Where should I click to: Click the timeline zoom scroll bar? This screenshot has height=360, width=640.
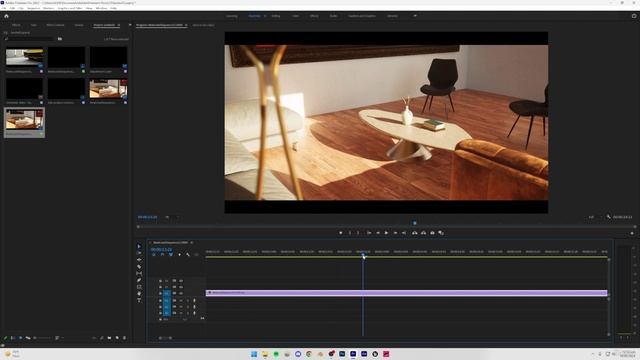(165, 338)
